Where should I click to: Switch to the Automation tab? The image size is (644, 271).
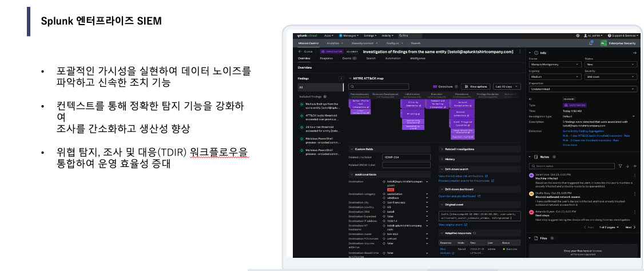[393, 58]
